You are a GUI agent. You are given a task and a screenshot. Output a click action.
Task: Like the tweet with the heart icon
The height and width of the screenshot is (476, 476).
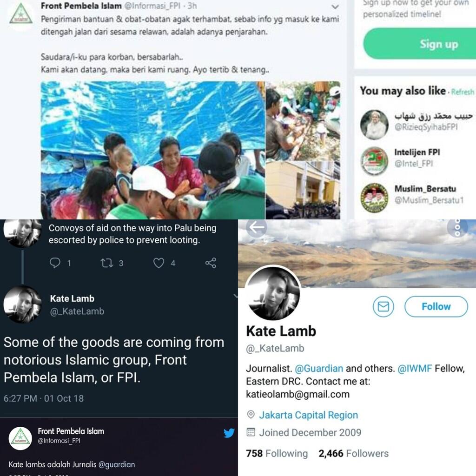[x=159, y=263]
